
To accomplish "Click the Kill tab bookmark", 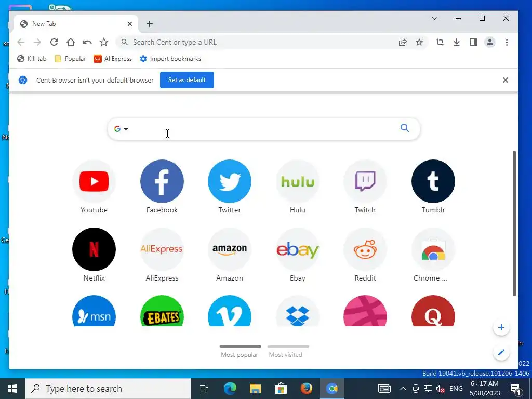I will [32, 59].
